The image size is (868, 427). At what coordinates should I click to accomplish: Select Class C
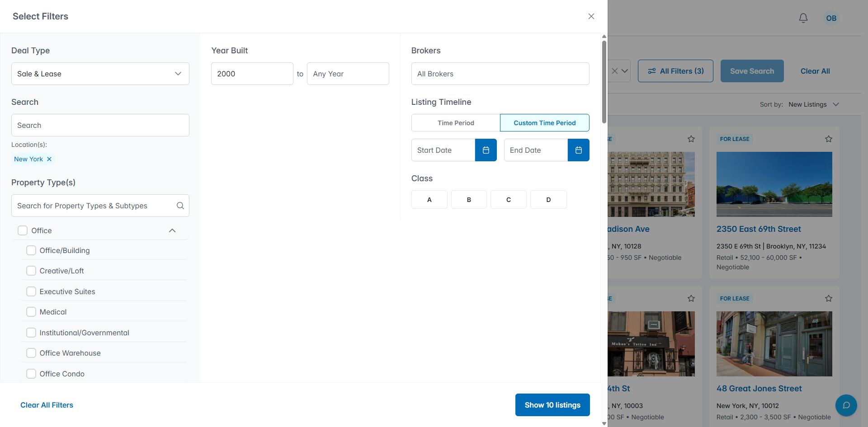coord(509,199)
